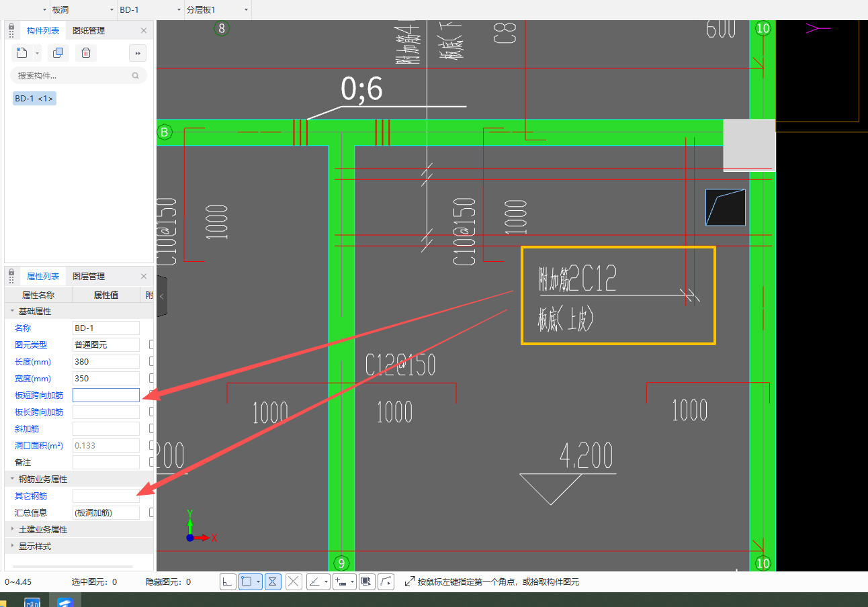Open the 分层板1 dropdown

coord(217,10)
